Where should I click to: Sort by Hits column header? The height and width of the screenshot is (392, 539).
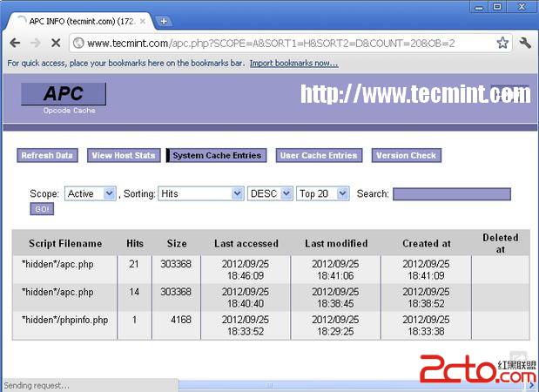click(135, 243)
